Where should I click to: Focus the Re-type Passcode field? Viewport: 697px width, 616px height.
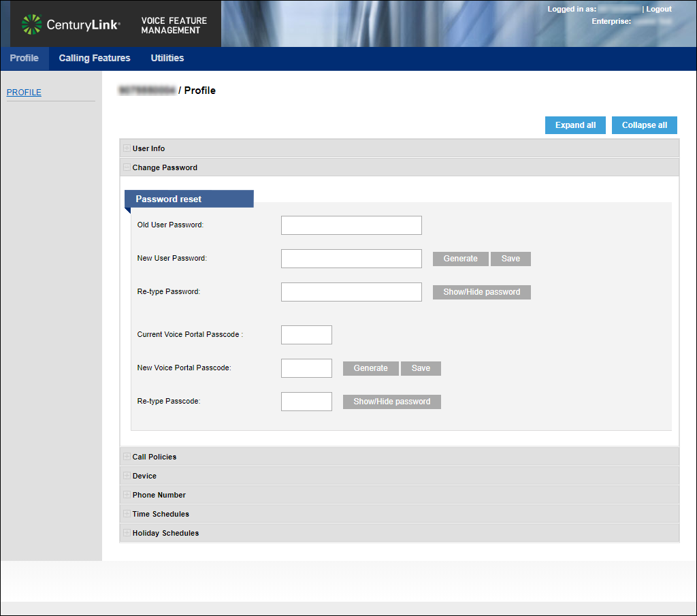(x=306, y=402)
